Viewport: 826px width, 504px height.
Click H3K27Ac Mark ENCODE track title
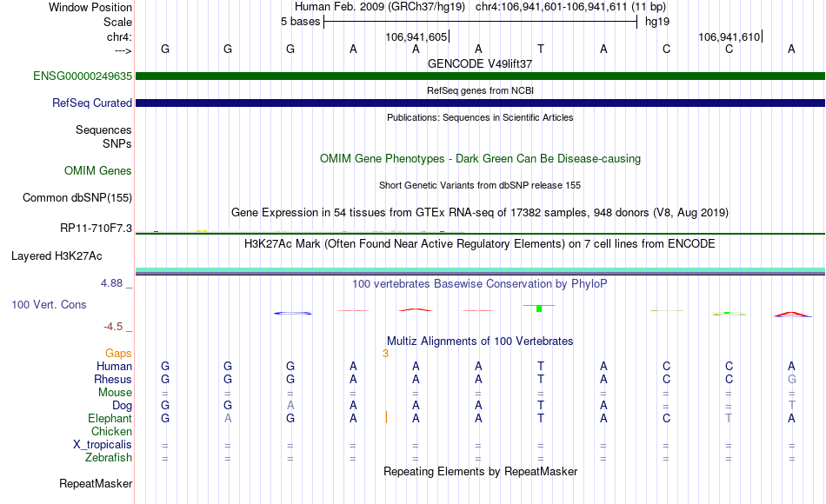point(480,244)
